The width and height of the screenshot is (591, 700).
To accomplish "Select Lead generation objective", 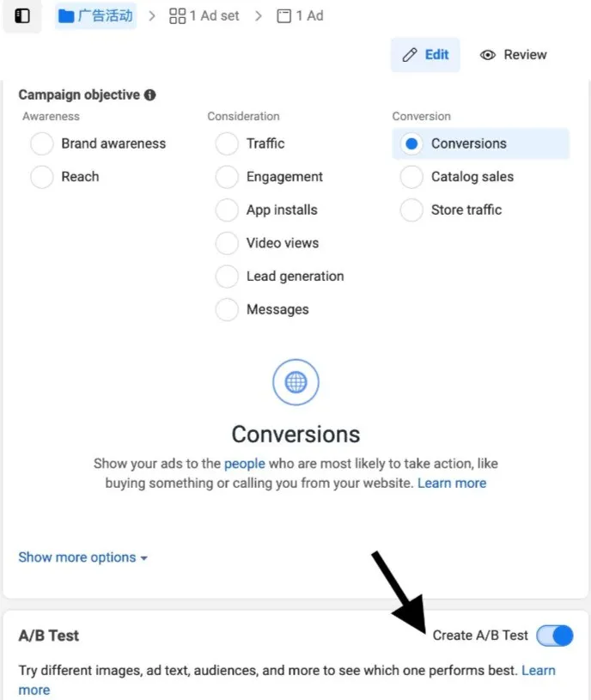I will 227,277.
